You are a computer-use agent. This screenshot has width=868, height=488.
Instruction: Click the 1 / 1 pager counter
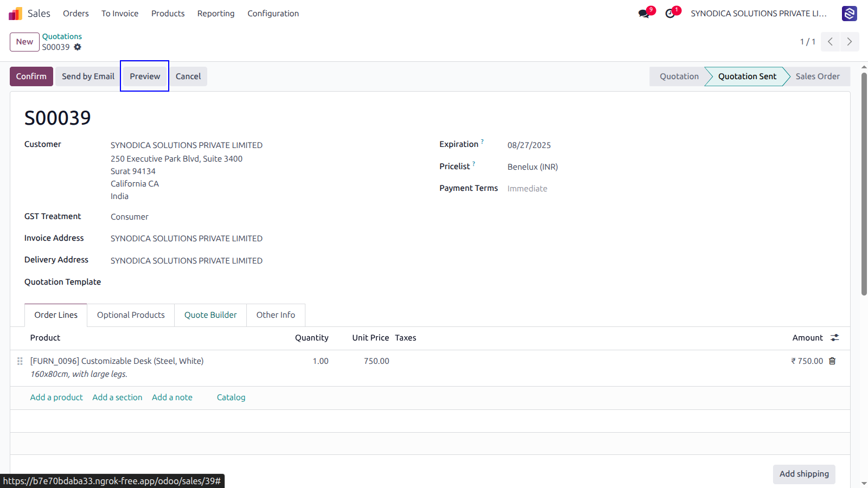(x=807, y=42)
